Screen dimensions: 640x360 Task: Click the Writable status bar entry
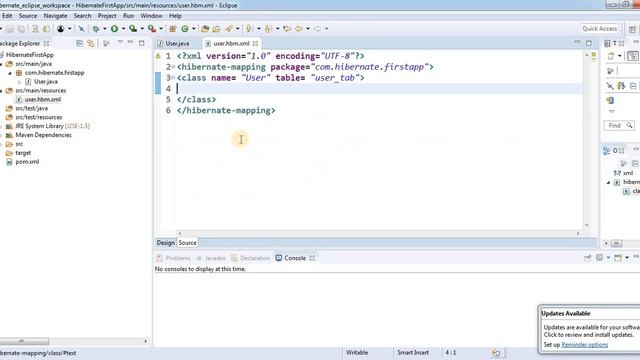pyautogui.click(x=357, y=353)
